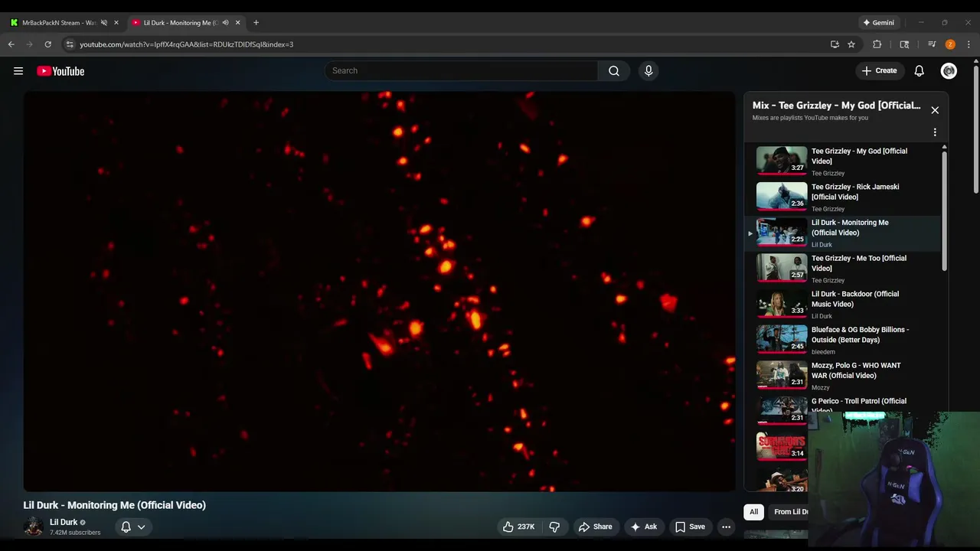
Task: Switch to Lil Durk - Monitoring Me tab
Action: 180,23
